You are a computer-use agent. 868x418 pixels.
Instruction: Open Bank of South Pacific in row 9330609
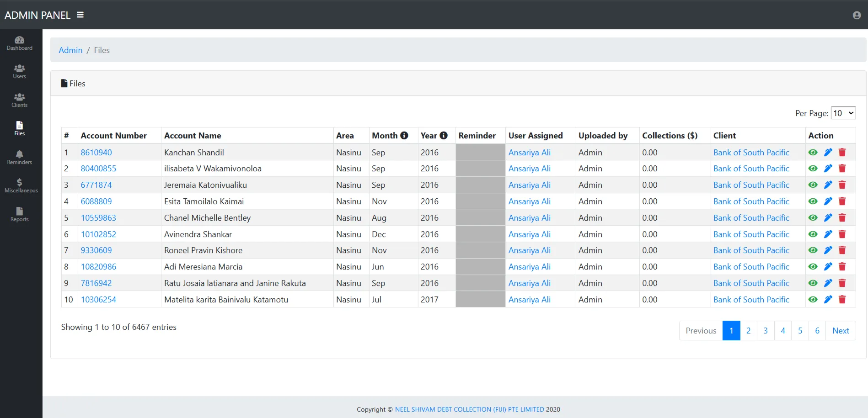click(751, 250)
